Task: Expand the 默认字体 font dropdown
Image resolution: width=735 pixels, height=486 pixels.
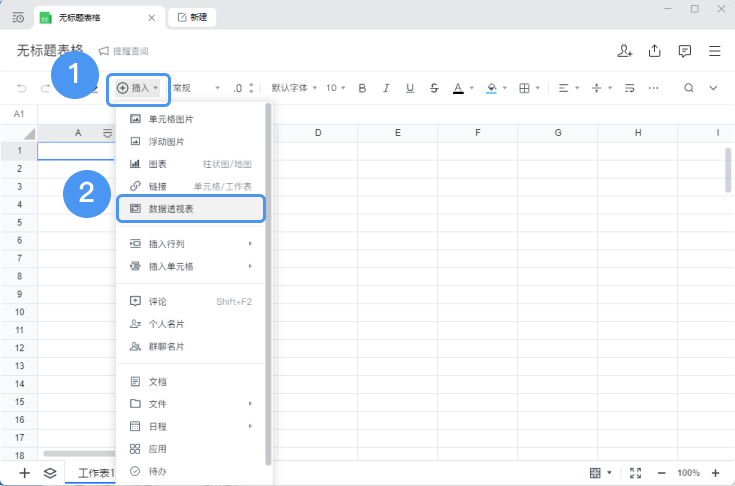Action: pos(294,88)
